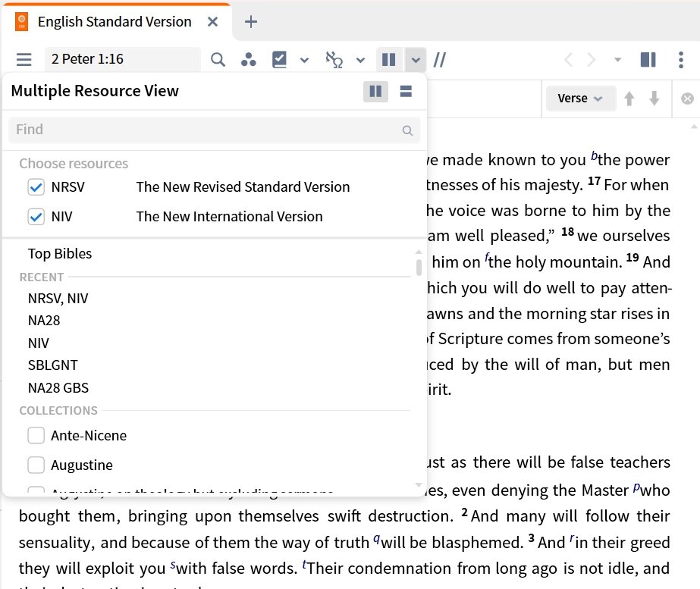
Task: Choose recent NA28 resource
Action: coord(44,321)
